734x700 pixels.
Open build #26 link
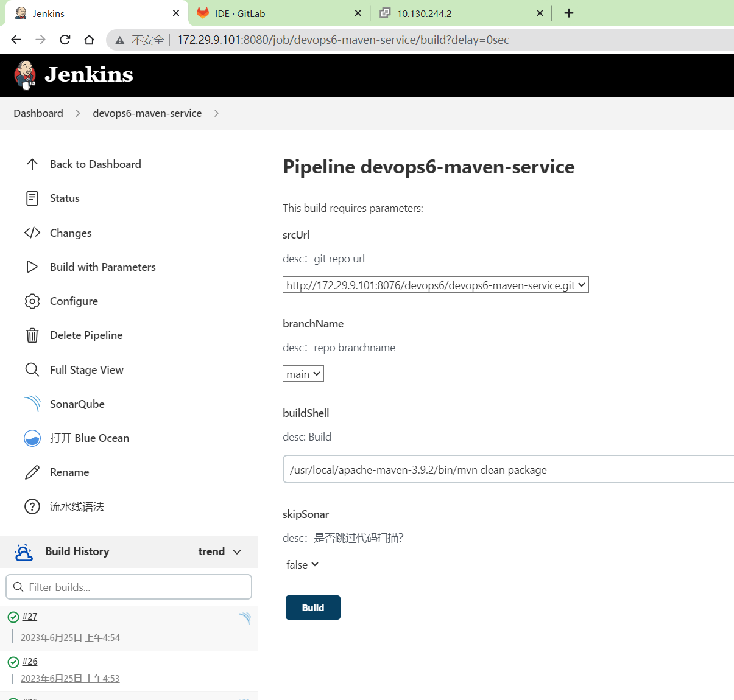coord(30,662)
